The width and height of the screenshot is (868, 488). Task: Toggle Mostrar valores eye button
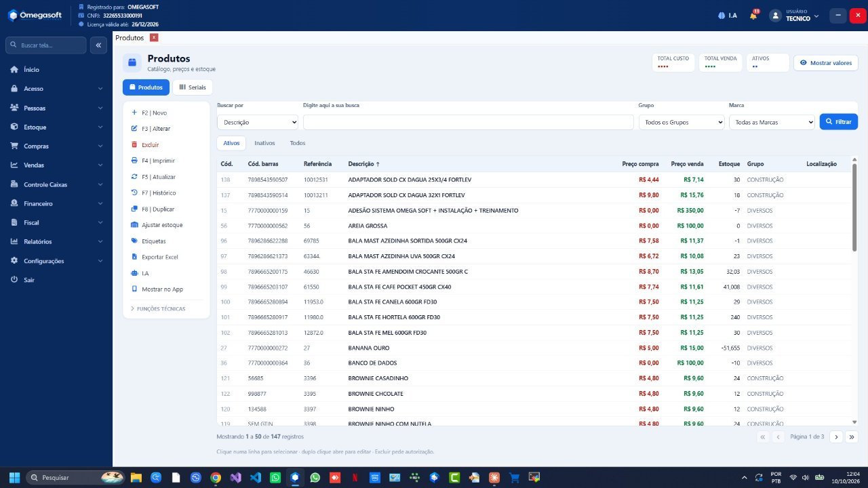(825, 63)
